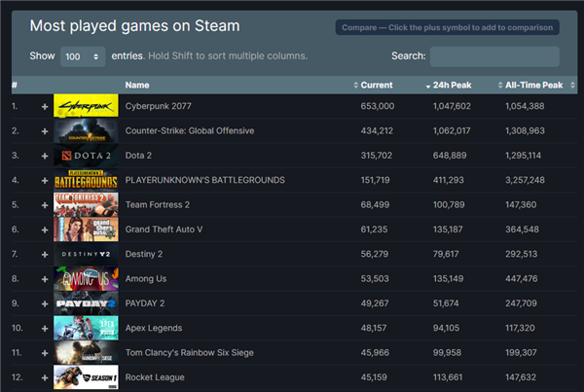The height and width of the screenshot is (392, 584).
Task: Click the Destiny 2 logo thumbnail
Action: 86,254
